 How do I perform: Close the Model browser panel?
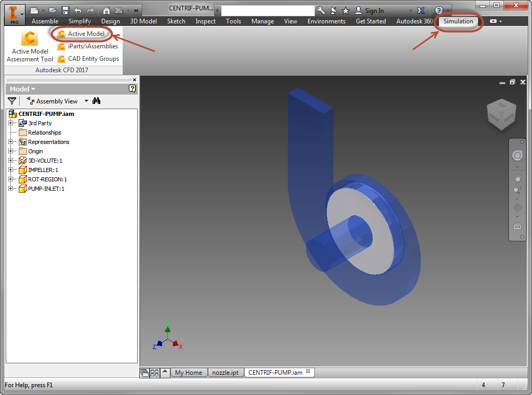(x=135, y=80)
